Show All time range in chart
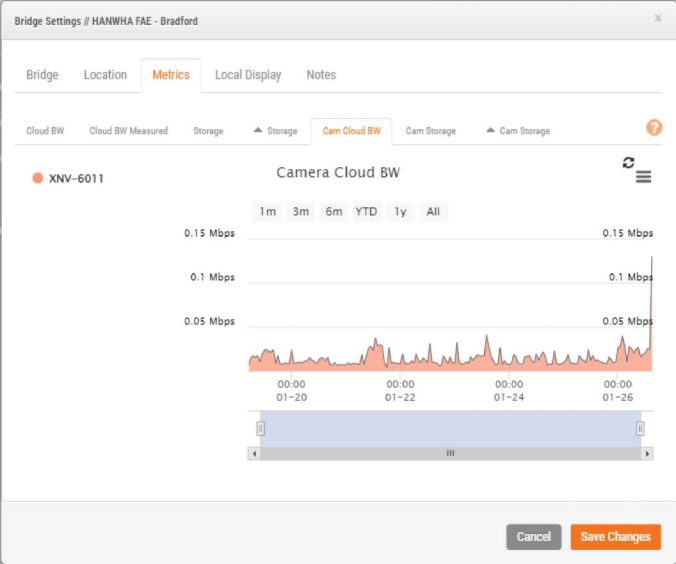 point(433,212)
